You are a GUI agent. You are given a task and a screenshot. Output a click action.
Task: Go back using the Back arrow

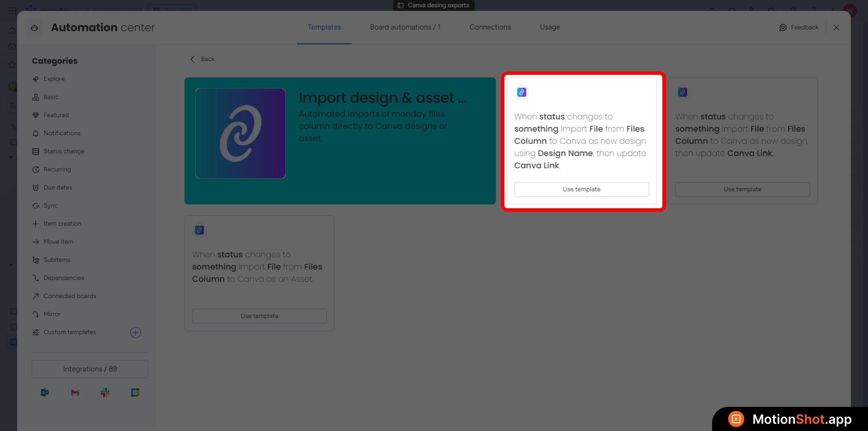pyautogui.click(x=192, y=59)
